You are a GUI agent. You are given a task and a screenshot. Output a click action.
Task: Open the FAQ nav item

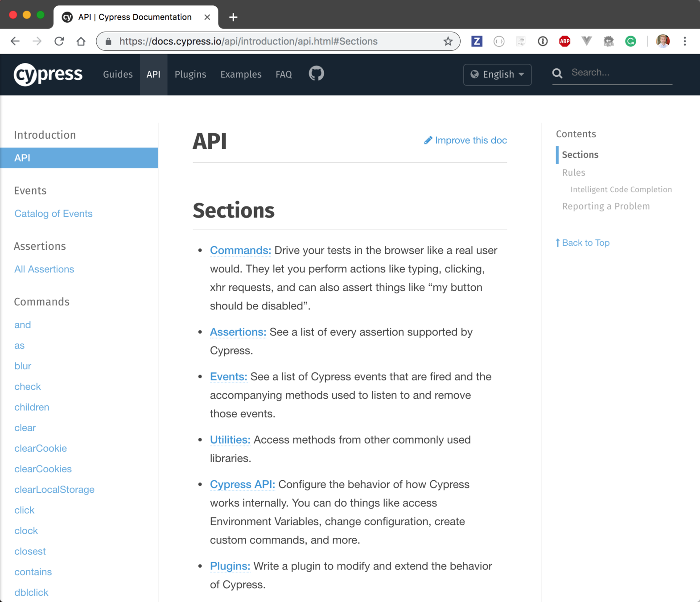[284, 74]
